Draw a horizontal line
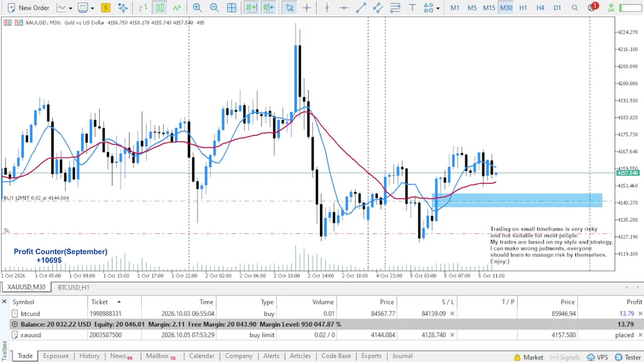 [x=344, y=8]
